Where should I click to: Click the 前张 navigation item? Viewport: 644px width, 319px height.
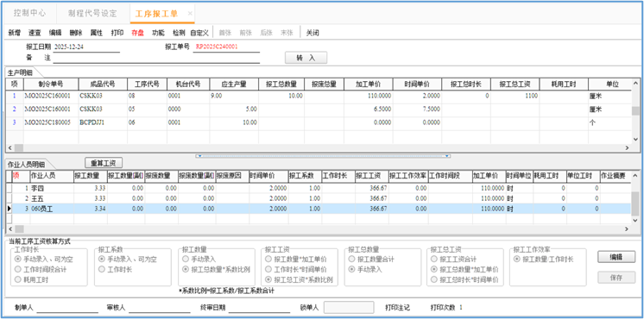(x=246, y=34)
